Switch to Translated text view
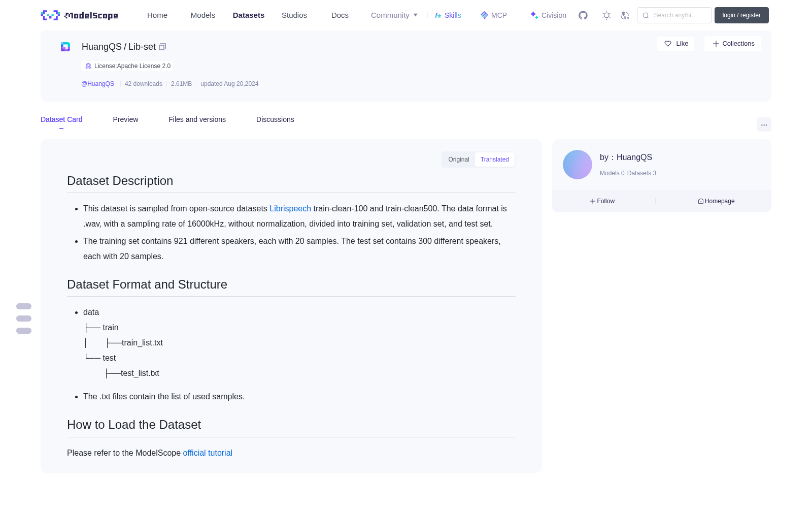Image resolution: width=812 pixels, height=508 pixels. click(495, 160)
